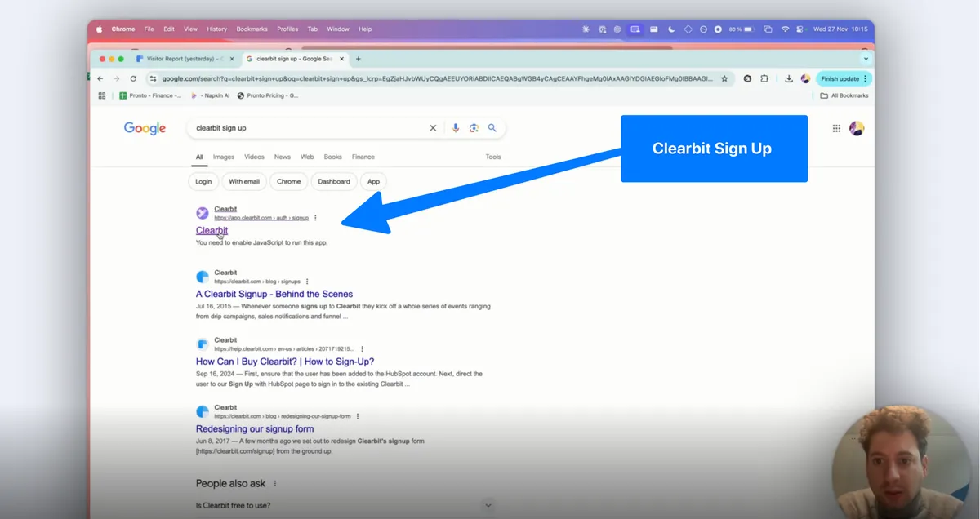The height and width of the screenshot is (519, 980).
Task: Open the Apple menu
Action: click(101, 29)
